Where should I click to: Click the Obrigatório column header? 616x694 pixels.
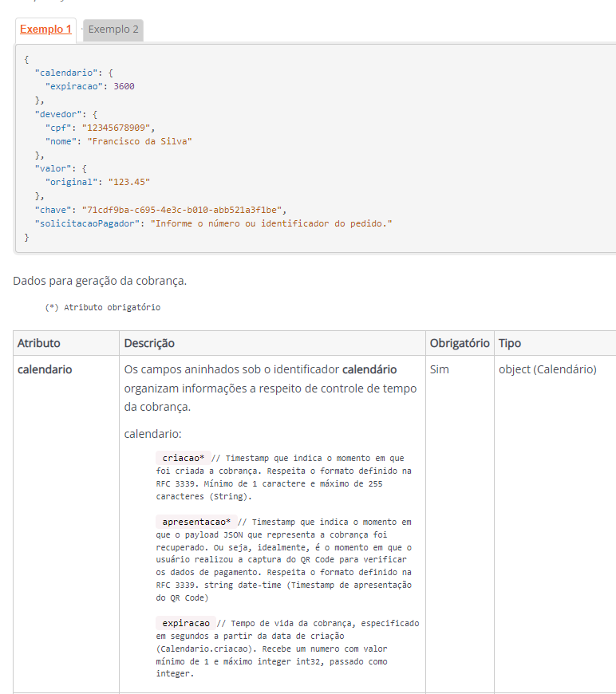coord(459,343)
